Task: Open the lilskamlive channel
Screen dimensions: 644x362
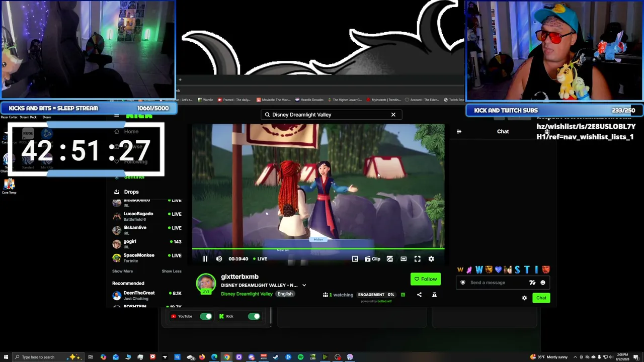Action: pos(147,230)
